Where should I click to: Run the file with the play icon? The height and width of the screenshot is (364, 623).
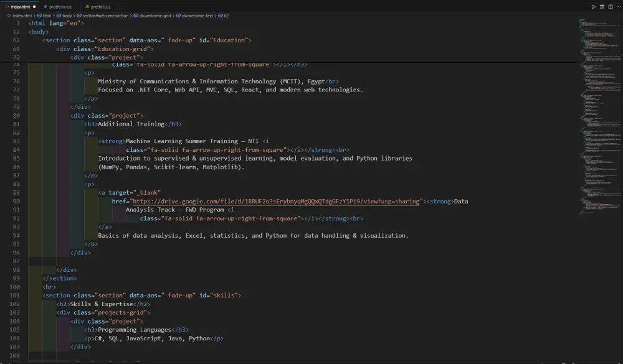[594, 7]
